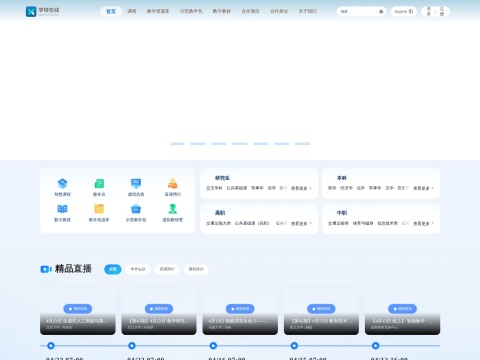This screenshot has width=480, height=360.
Task: Select the 04/15 07:00 timeline marker
Action: coord(294,346)
